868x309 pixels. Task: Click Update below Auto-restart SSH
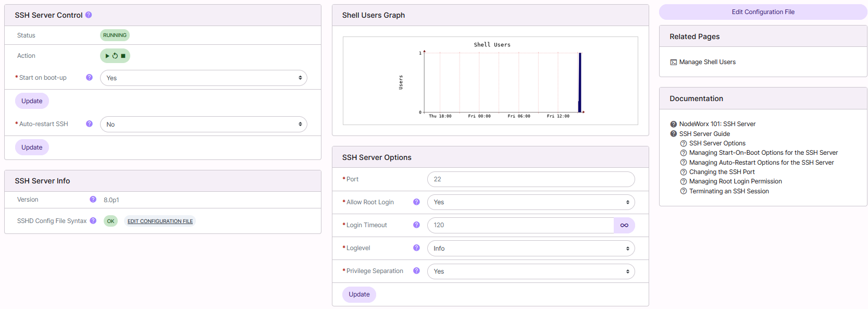[x=32, y=147]
